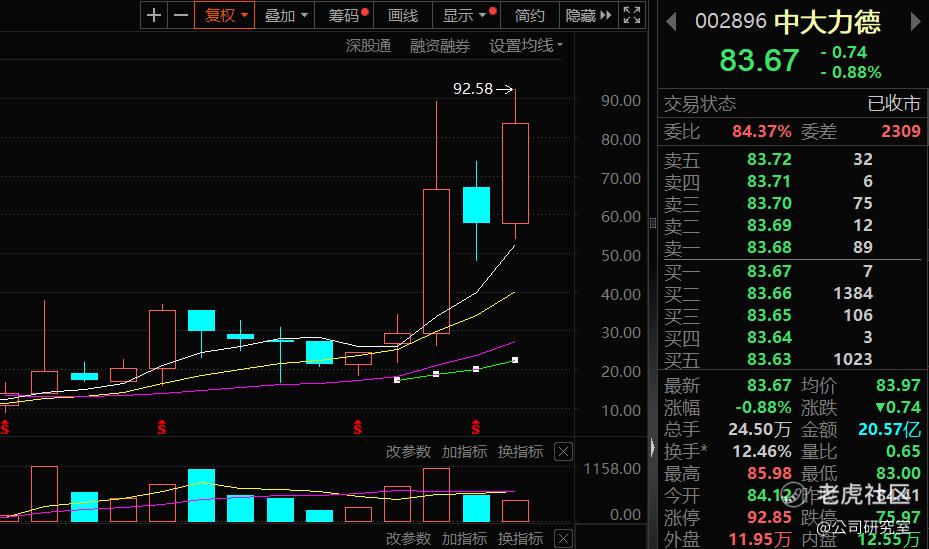Click 买五 price 83.63

(769, 359)
